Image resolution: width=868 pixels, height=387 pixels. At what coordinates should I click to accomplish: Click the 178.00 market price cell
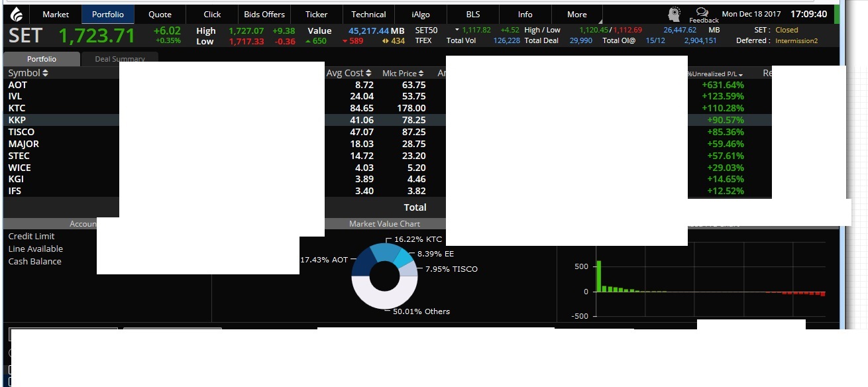click(411, 108)
